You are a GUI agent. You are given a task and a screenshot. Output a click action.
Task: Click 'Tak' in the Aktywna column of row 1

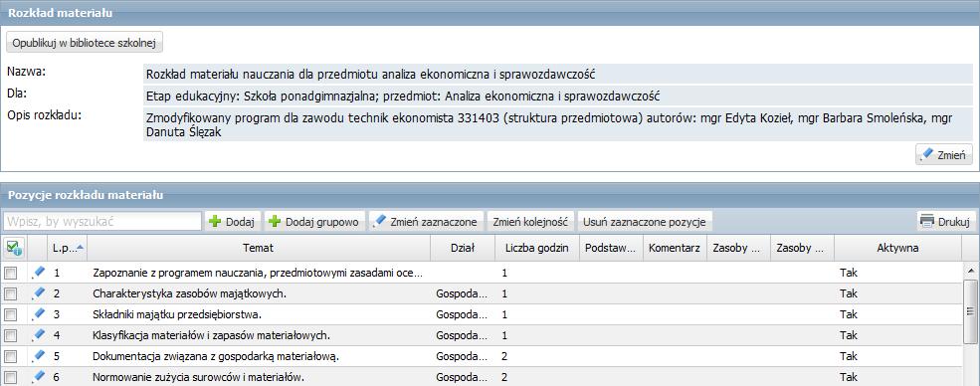pos(848,273)
